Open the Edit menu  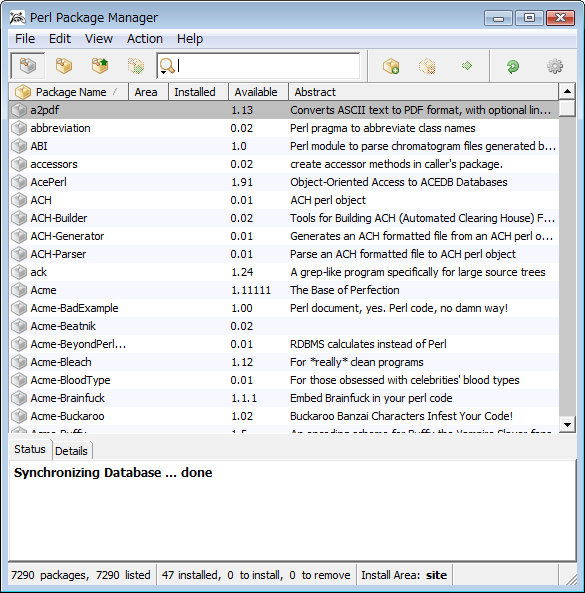[x=60, y=39]
